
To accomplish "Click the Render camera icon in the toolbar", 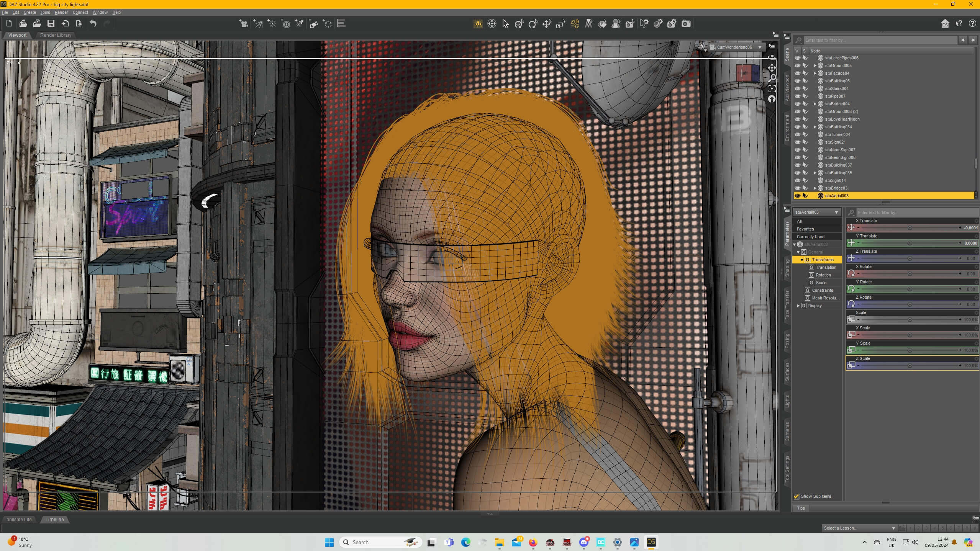I will [x=686, y=24].
